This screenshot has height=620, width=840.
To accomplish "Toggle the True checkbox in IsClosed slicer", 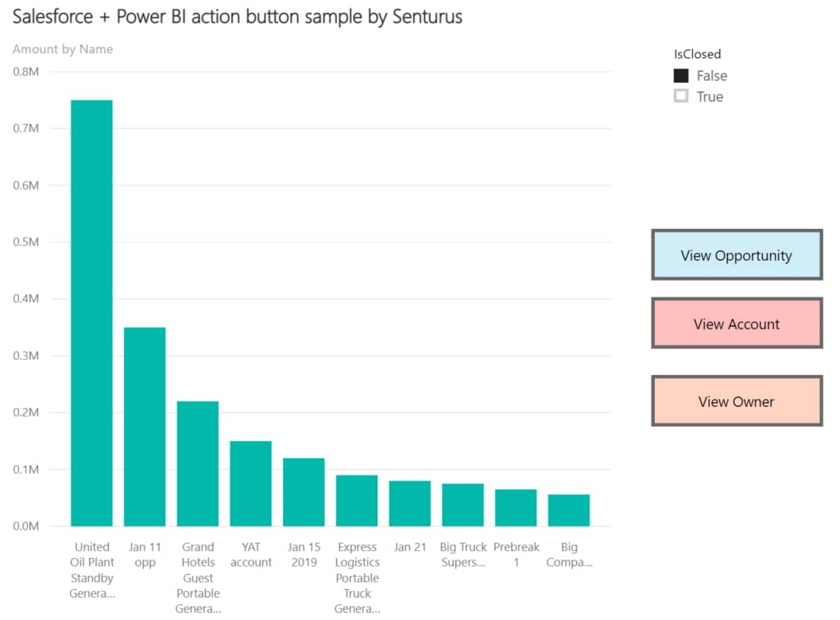I will pos(681,97).
